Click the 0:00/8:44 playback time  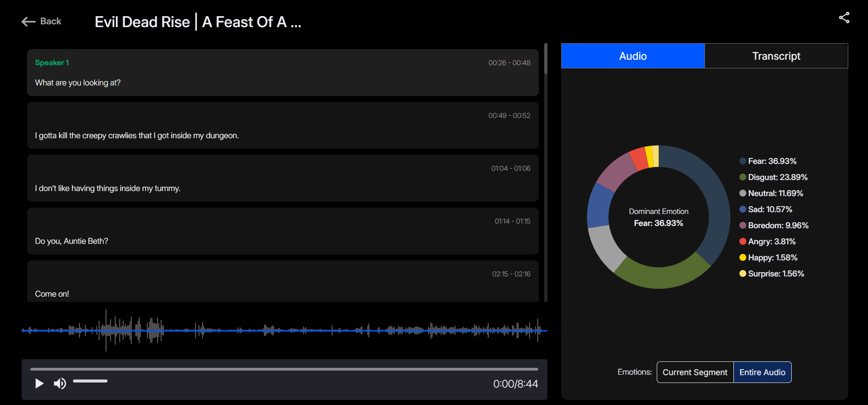click(515, 384)
